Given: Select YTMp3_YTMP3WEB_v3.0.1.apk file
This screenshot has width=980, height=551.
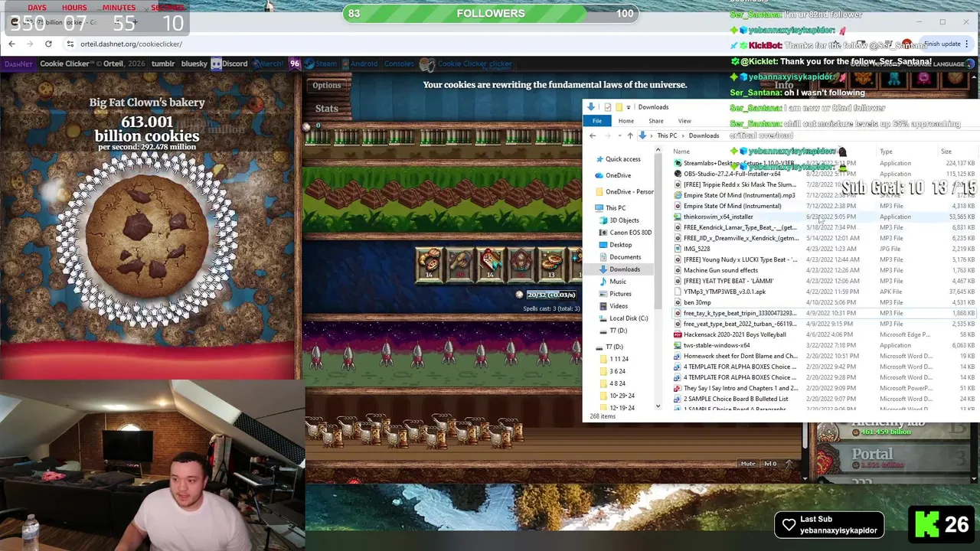Looking at the screenshot, I should coord(724,292).
